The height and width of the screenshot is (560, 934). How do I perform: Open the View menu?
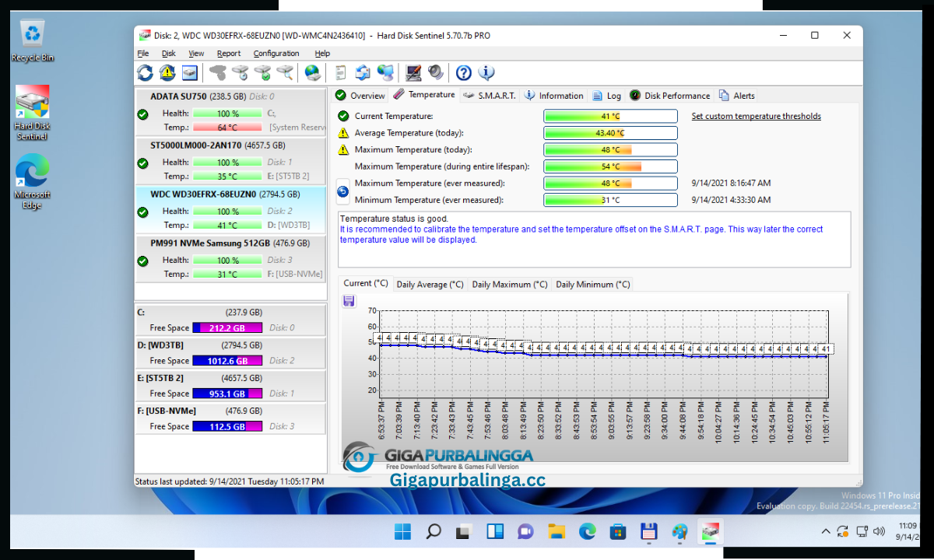(196, 54)
